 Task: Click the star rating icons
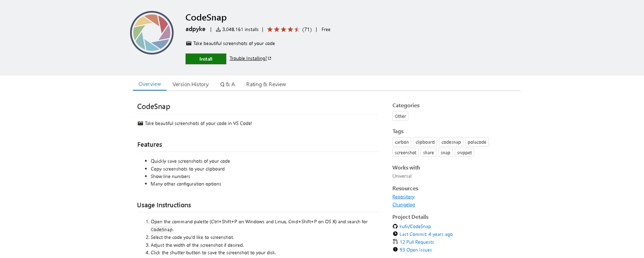[x=283, y=30]
